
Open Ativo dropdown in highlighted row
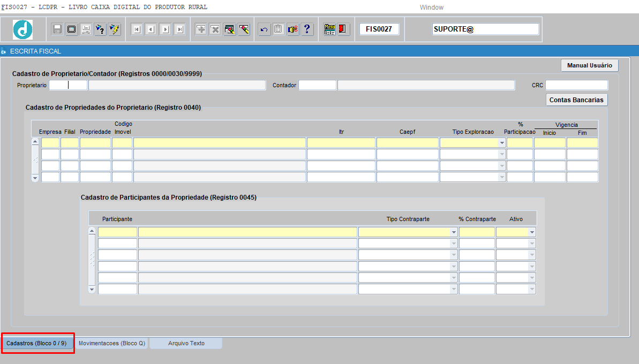pos(532,232)
